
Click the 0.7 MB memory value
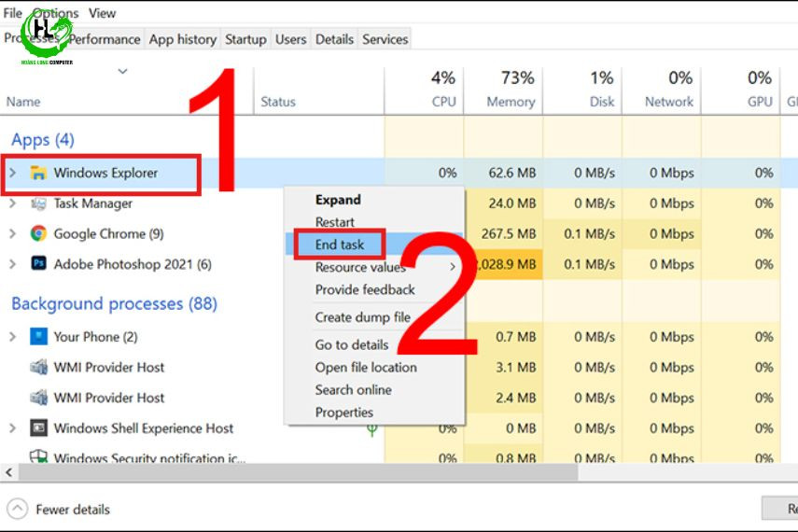pos(515,337)
